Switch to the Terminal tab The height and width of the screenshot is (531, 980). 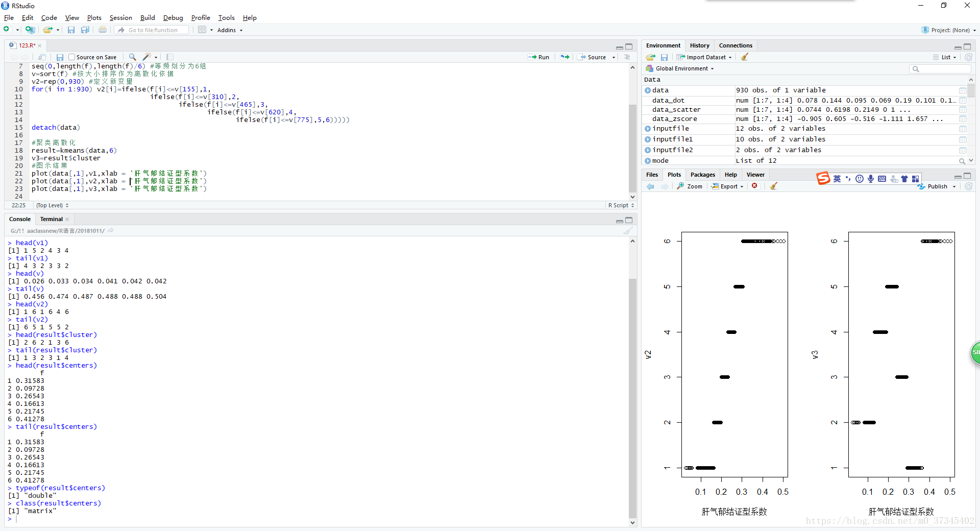(x=51, y=219)
